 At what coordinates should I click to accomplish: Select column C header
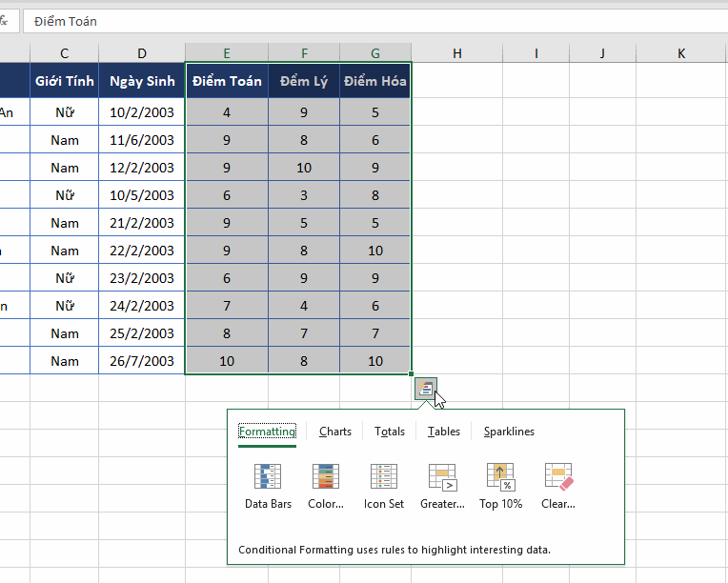tap(65, 53)
